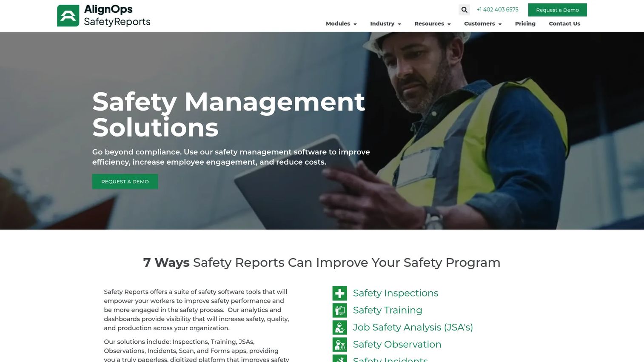This screenshot has height=362, width=644.
Task: Open the Resources menu
Action: pos(433,24)
